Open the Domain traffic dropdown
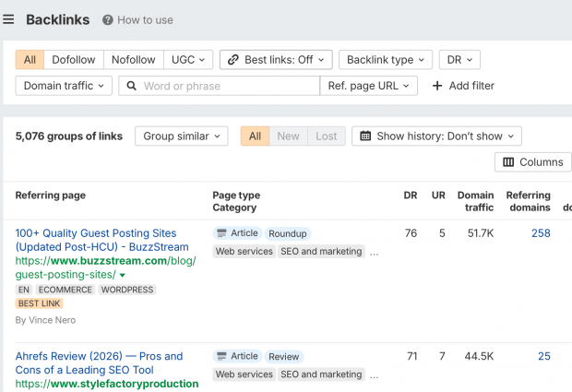 [x=64, y=86]
